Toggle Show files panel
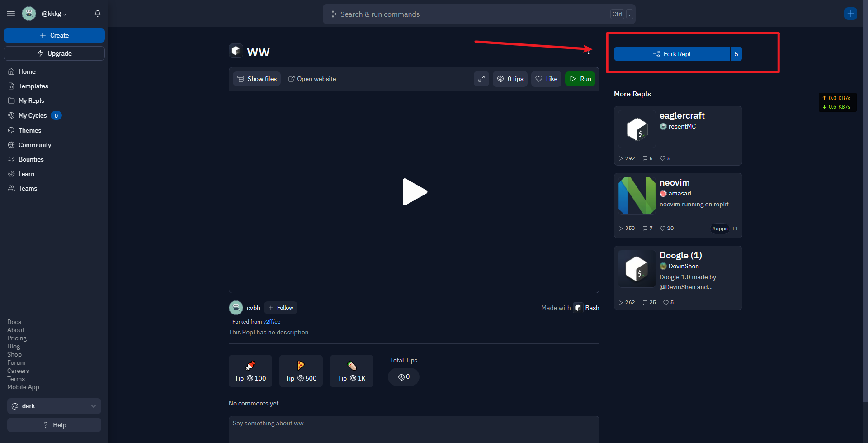 pos(257,79)
